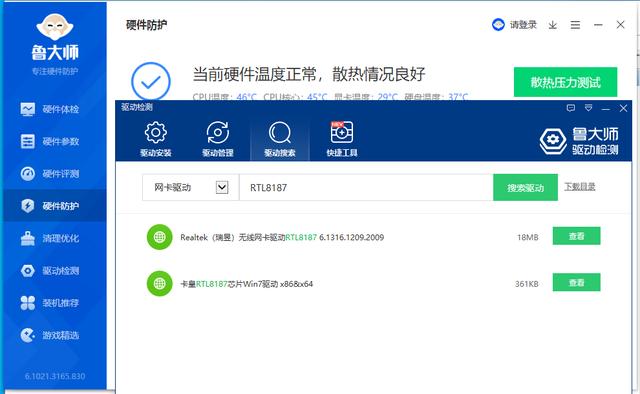Click the globe icon for Realtek driver row
This screenshot has width=640, height=394.
tap(159, 237)
